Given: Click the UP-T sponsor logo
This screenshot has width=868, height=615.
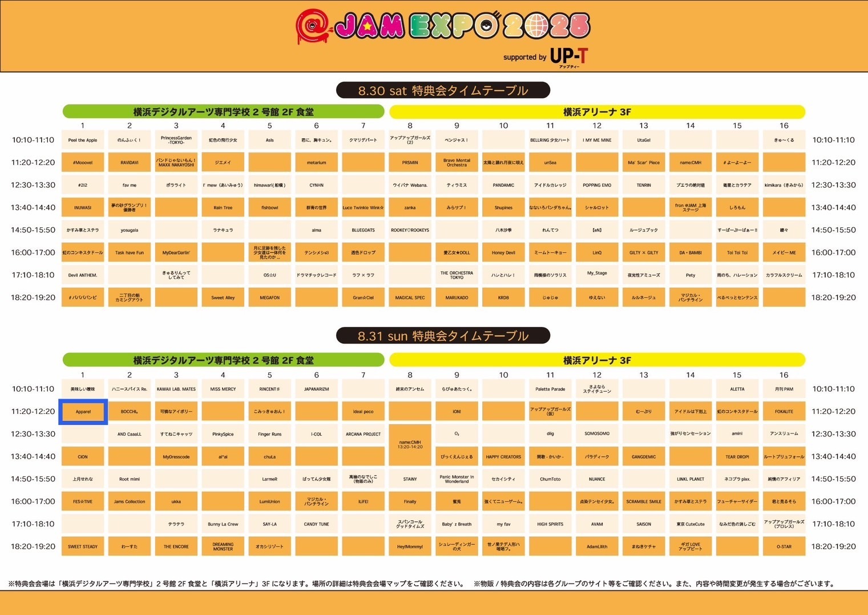Looking at the screenshot, I should point(568,57).
